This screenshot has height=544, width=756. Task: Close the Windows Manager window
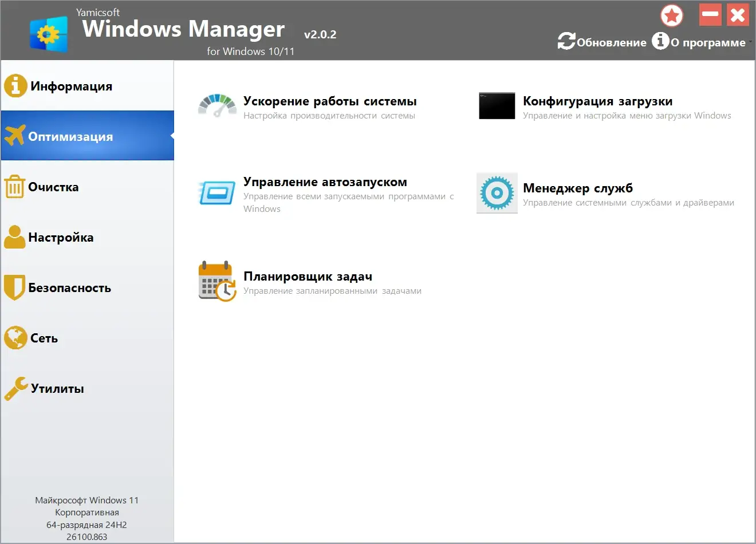click(738, 15)
